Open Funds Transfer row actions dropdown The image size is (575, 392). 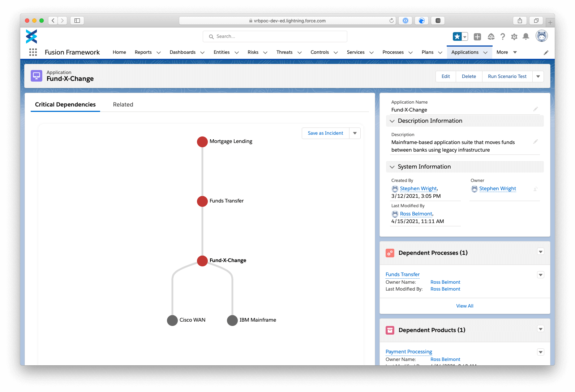click(x=541, y=275)
